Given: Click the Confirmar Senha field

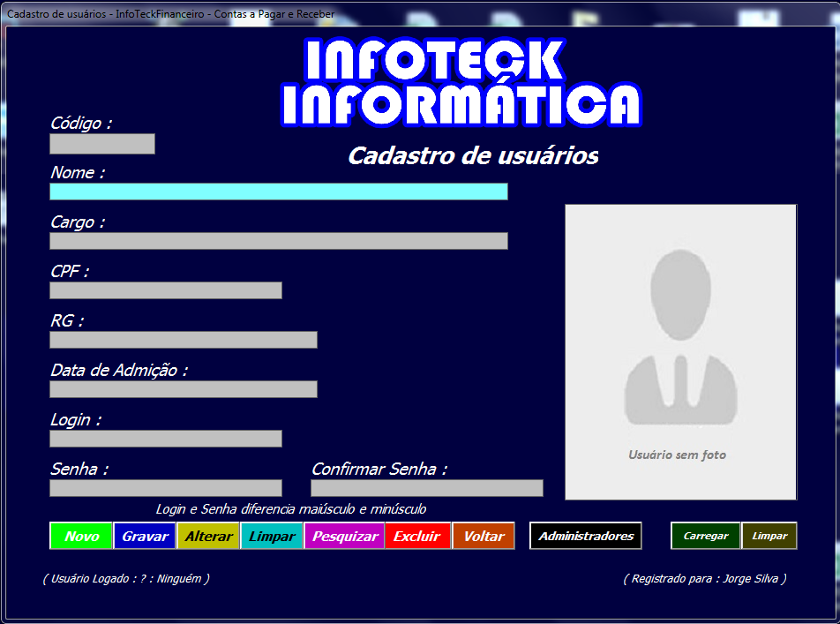Looking at the screenshot, I should pos(427,487).
